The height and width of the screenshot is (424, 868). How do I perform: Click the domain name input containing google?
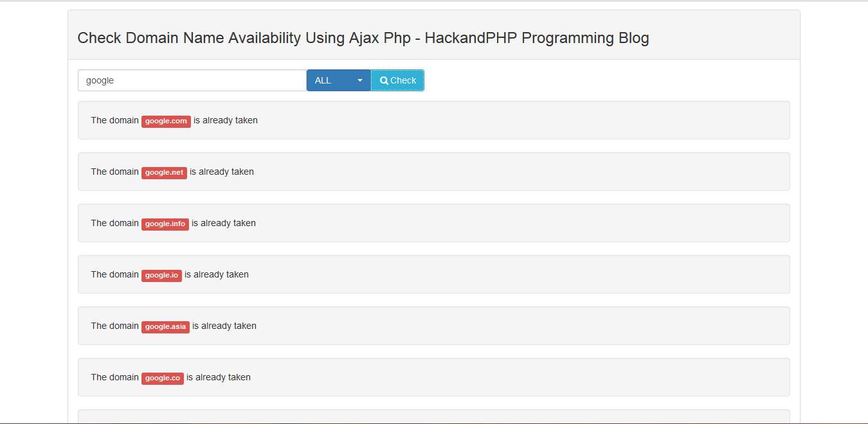[192, 80]
